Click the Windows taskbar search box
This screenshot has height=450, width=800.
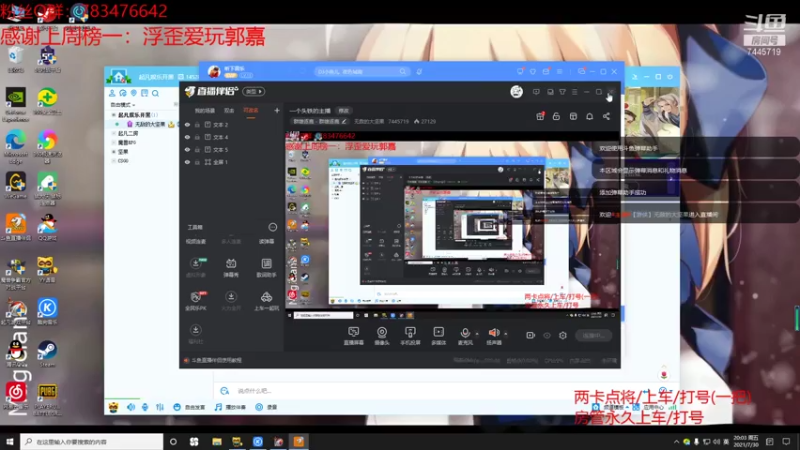pyautogui.click(x=92, y=441)
